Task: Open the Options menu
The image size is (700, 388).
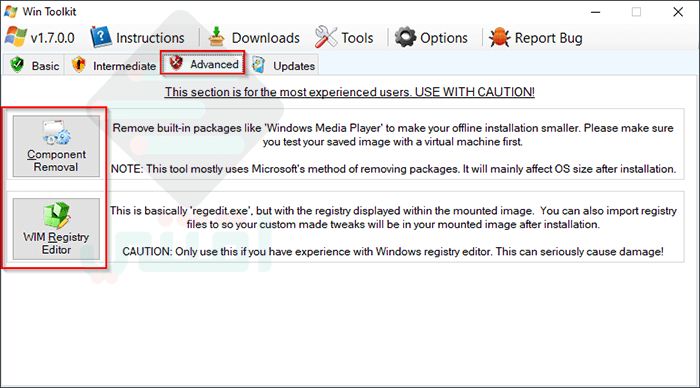Action: click(444, 38)
